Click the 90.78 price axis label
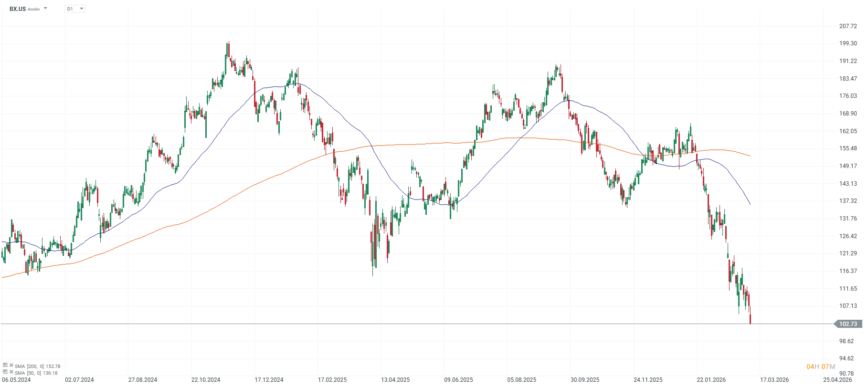This screenshot has width=868, height=388. [847, 374]
